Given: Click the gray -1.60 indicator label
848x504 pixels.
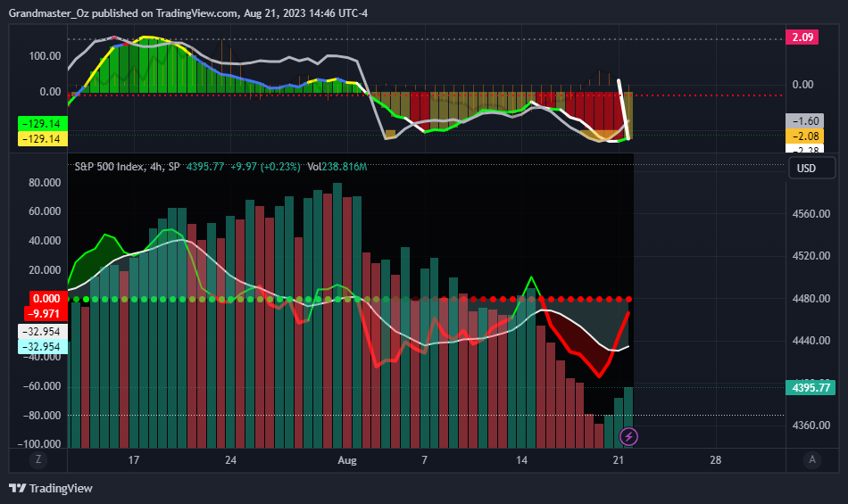Looking at the screenshot, I should click(805, 121).
